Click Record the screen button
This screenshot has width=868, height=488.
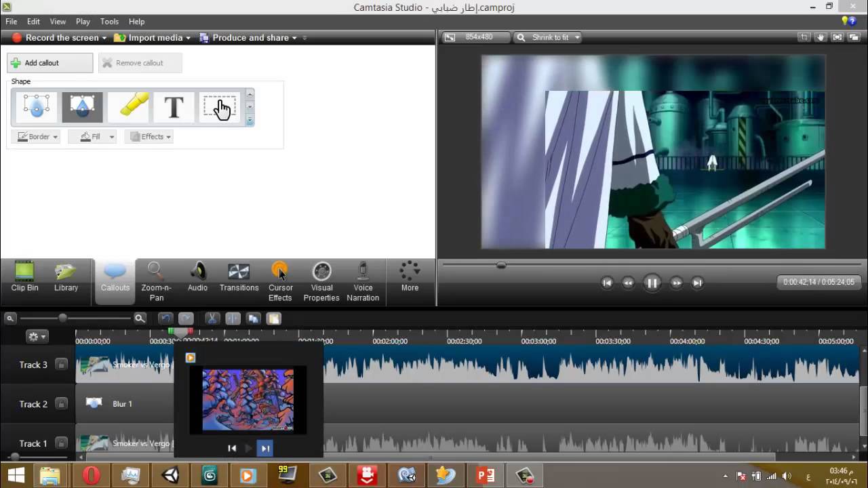(56, 38)
